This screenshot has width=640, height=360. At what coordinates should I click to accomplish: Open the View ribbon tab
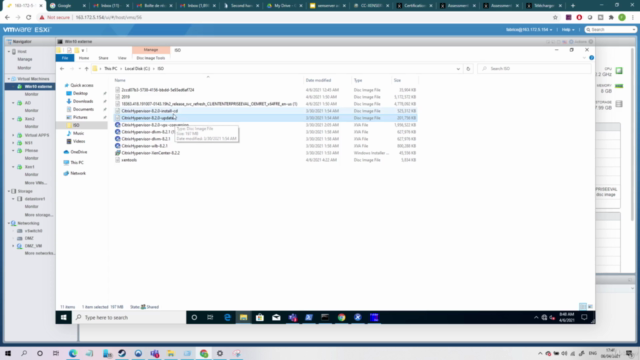coord(122,58)
